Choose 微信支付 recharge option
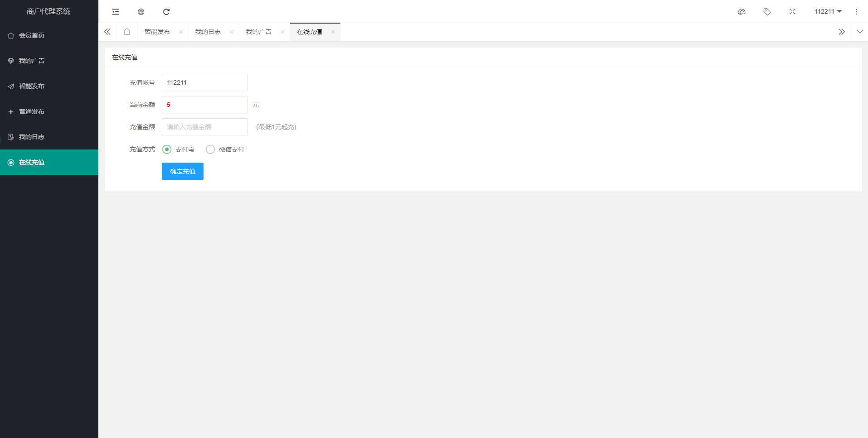Viewport: 868px width, 438px height. [210, 149]
